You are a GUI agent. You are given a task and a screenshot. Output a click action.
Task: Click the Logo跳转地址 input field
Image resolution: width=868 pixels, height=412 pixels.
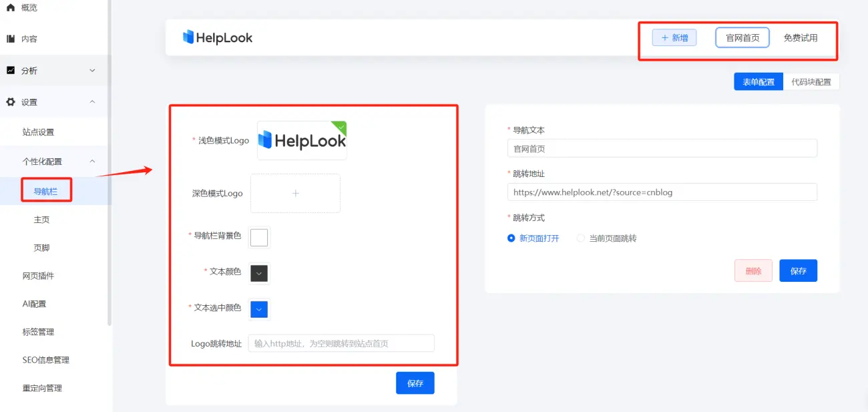click(x=341, y=343)
